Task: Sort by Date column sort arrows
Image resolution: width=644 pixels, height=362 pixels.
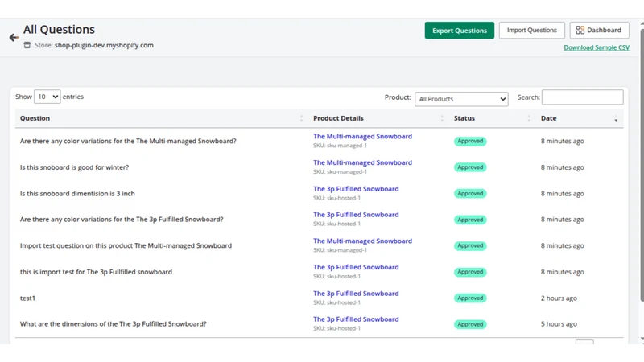Action: [x=616, y=118]
